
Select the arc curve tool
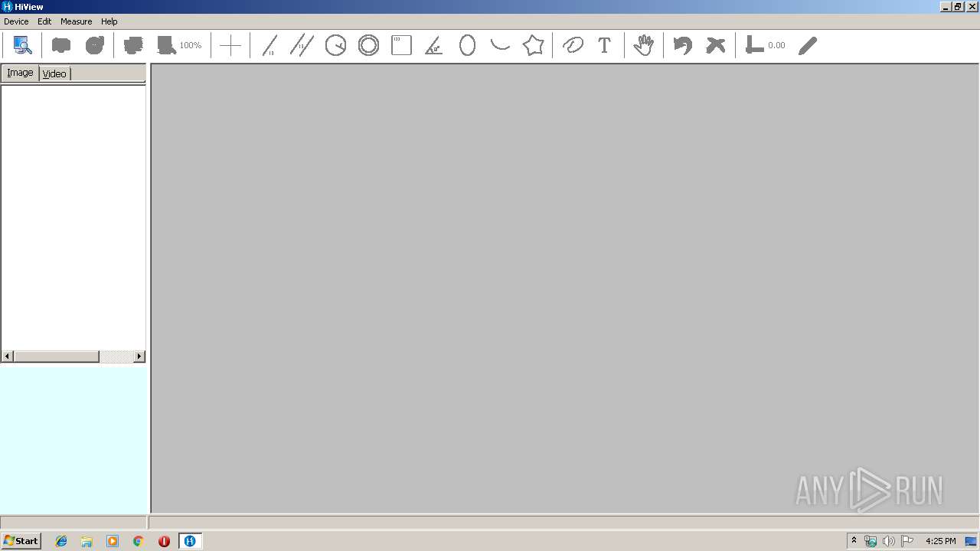click(x=500, y=45)
